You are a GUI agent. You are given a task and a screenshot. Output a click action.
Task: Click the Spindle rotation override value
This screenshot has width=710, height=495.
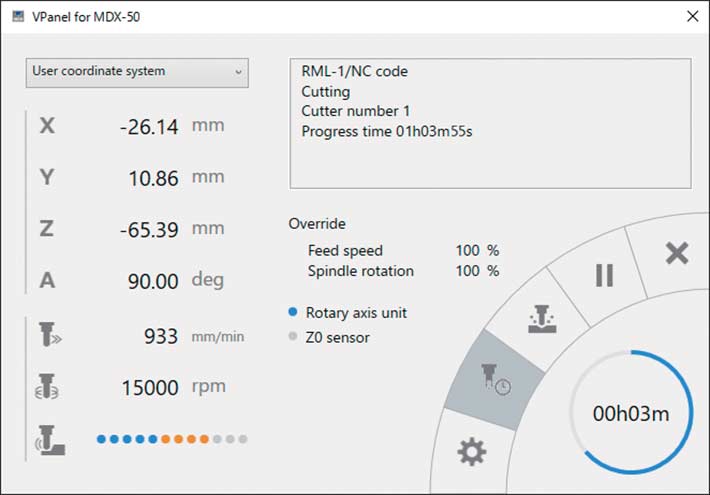(x=467, y=271)
